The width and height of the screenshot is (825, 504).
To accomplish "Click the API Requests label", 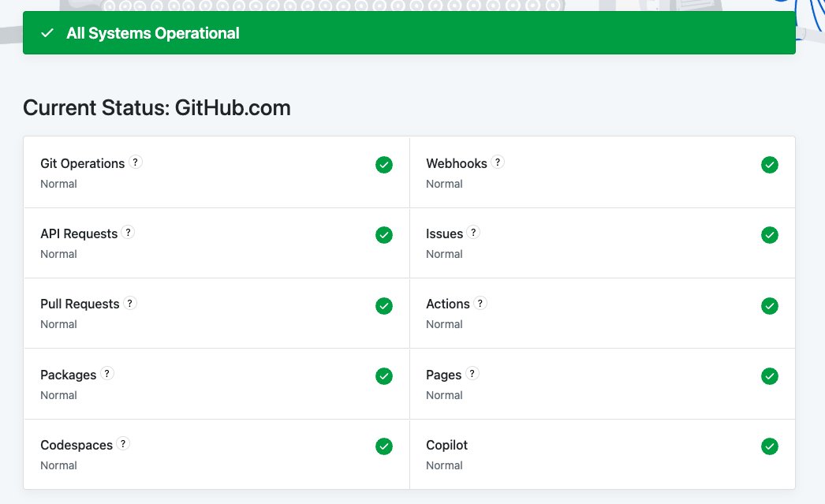I will pos(79,234).
